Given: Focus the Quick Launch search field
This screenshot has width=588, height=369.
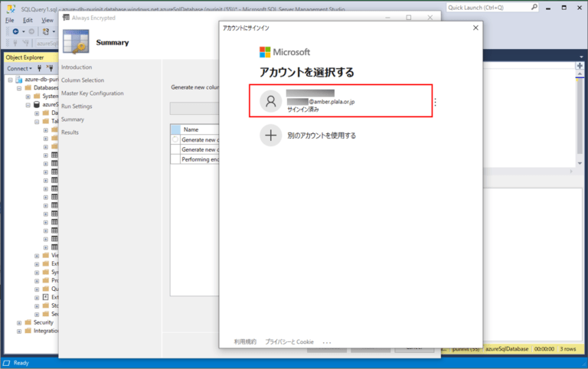Looking at the screenshot, I should pos(488,8).
